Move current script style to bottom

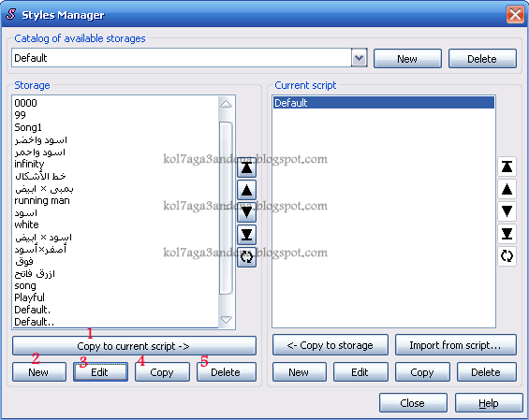[x=507, y=234]
